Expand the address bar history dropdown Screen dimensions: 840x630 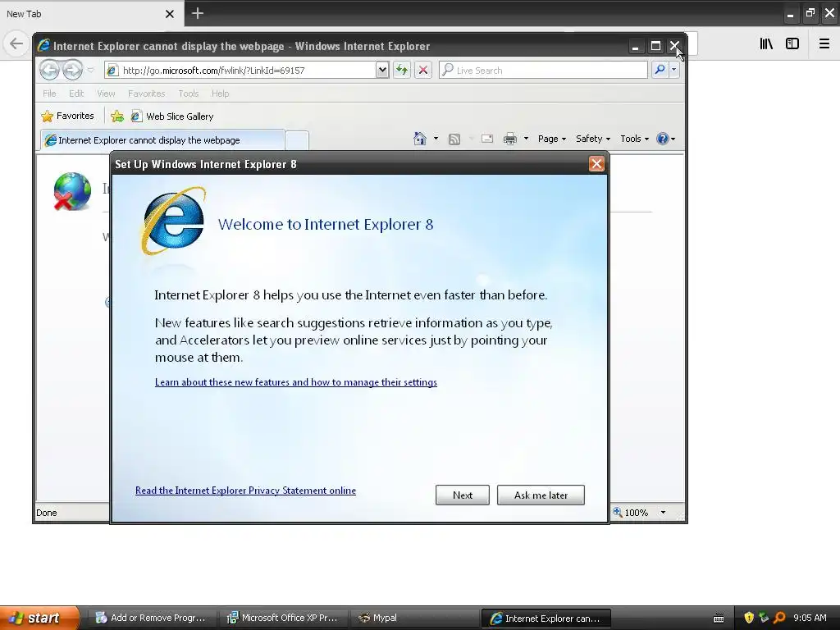coord(382,71)
